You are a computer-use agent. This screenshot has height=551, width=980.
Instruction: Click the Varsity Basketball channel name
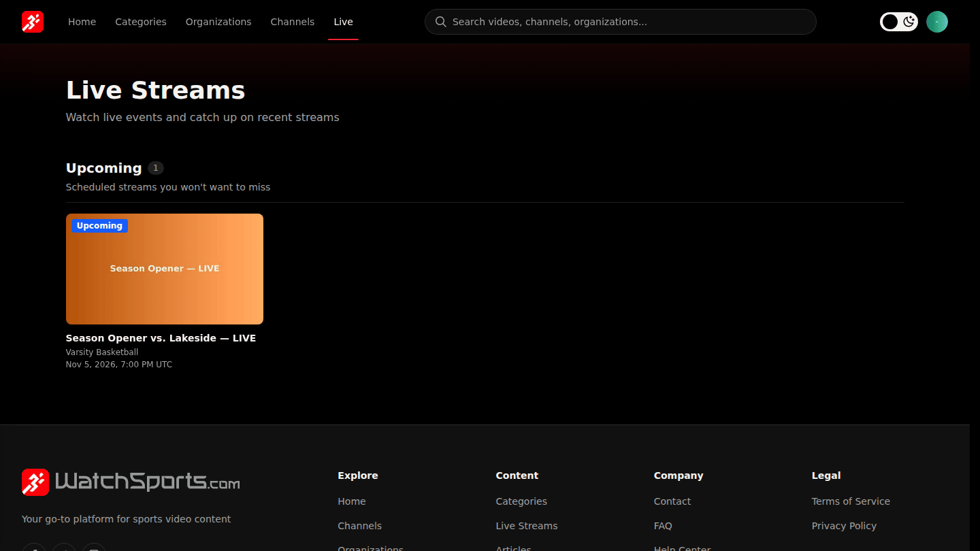pyautogui.click(x=102, y=352)
